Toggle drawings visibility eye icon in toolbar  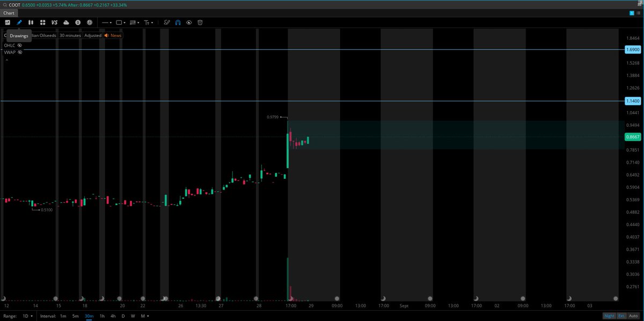point(189,23)
